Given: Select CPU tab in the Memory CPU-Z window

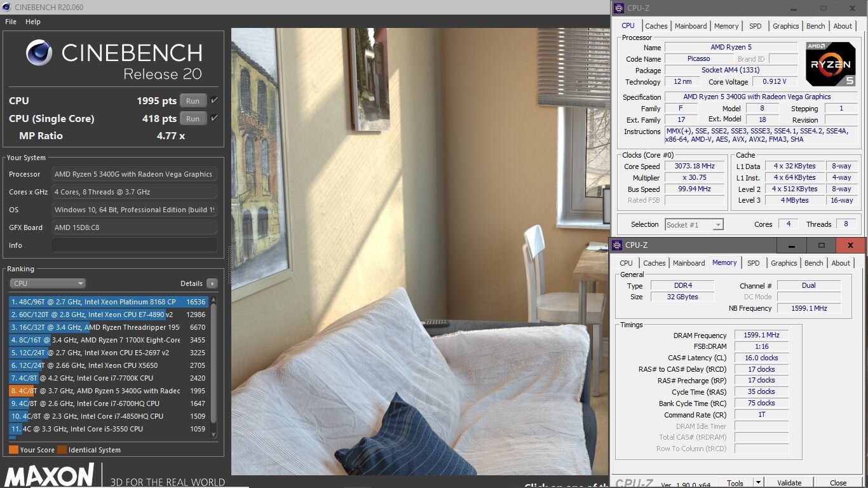Looking at the screenshot, I should (x=626, y=263).
